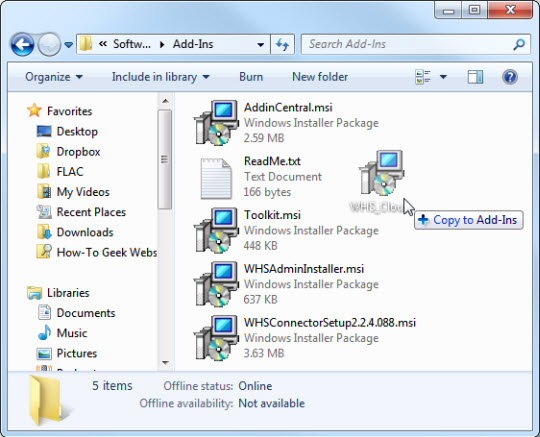The height and width of the screenshot is (437, 540).
Task: Open the recent pages dropdown arrow
Action: 69,45
